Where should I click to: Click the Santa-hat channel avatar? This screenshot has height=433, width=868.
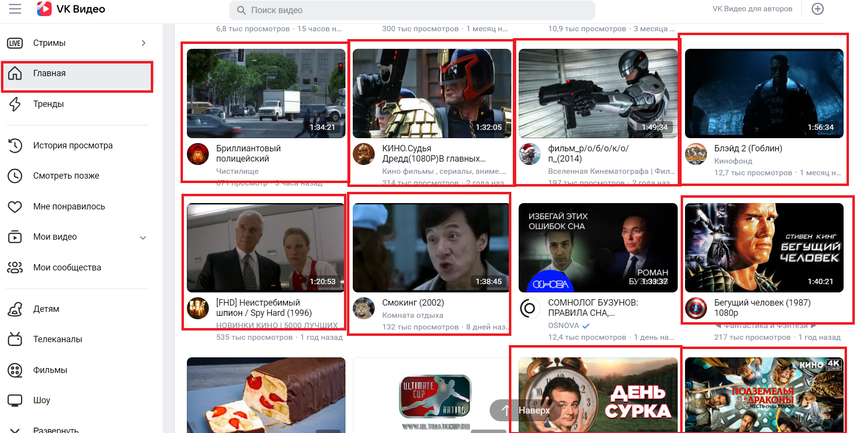[529, 154]
